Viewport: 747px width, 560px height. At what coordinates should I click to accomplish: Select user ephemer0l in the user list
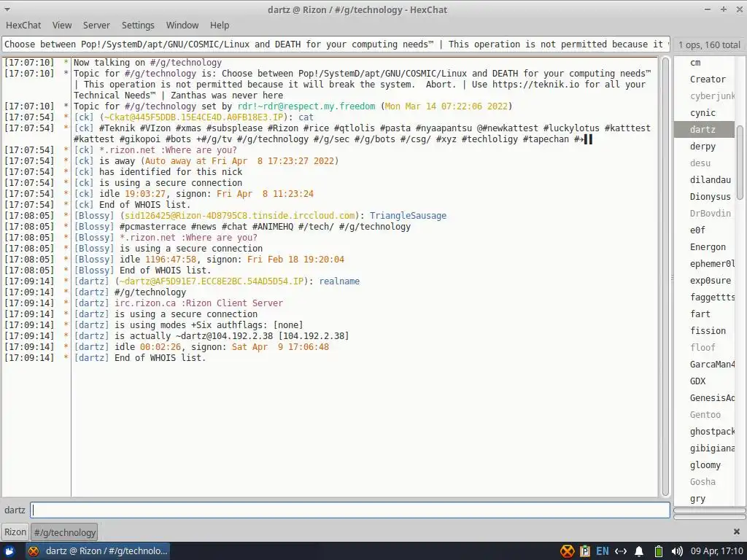(704, 263)
